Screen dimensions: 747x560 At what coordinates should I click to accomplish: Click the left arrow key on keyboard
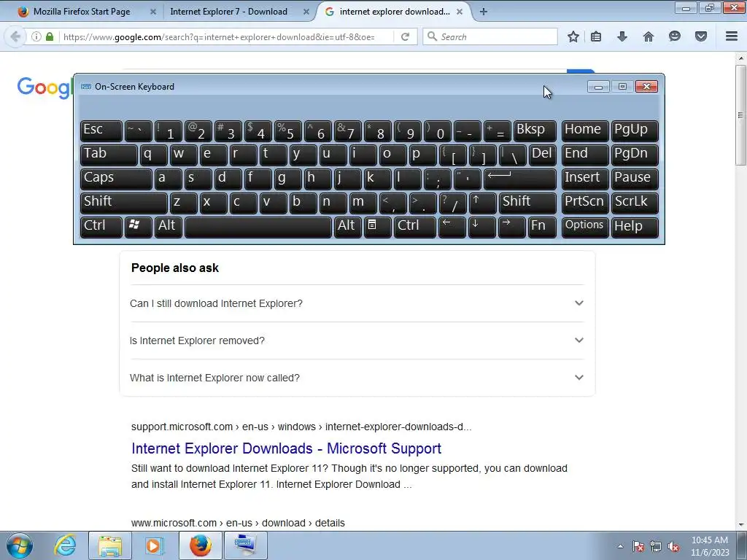pos(452,227)
